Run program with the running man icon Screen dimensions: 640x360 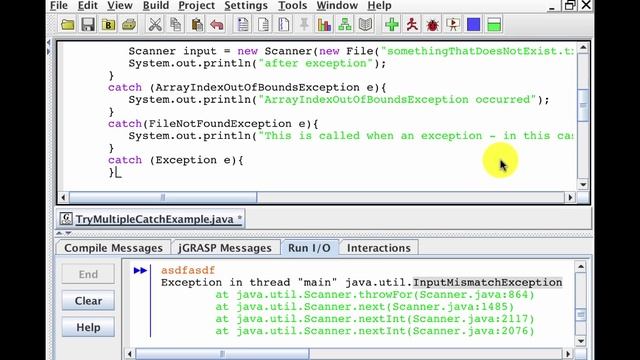point(412,25)
